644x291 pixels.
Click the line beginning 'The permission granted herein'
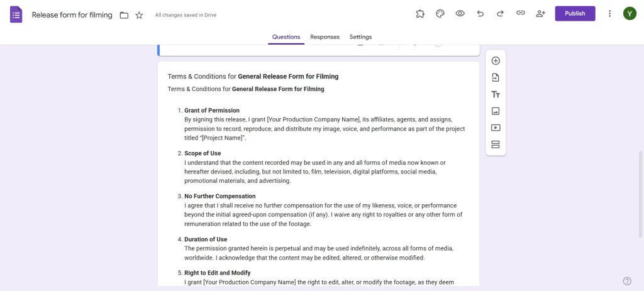pyautogui.click(x=319, y=248)
